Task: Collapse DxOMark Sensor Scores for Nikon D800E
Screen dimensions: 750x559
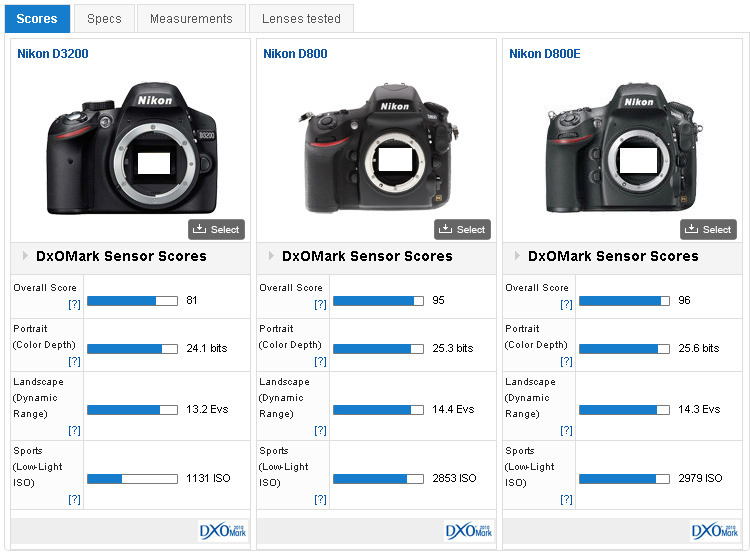Action: 517,256
